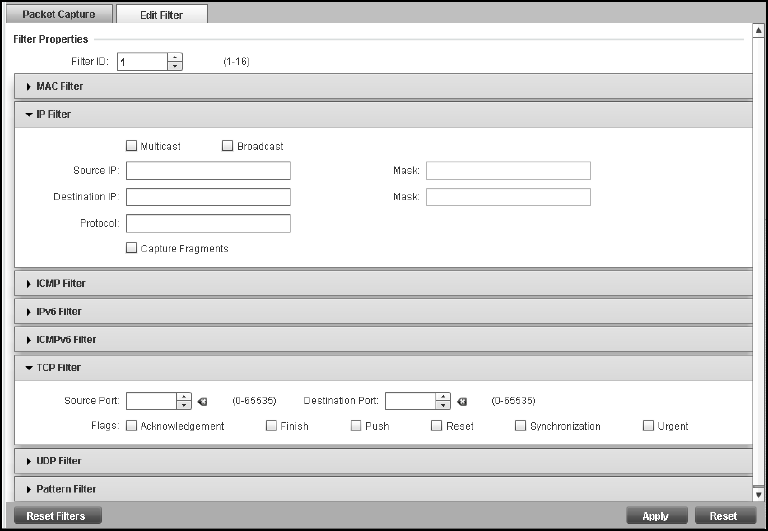Decrement the Destination Port spinner
768x531 pixels.
click(443, 405)
